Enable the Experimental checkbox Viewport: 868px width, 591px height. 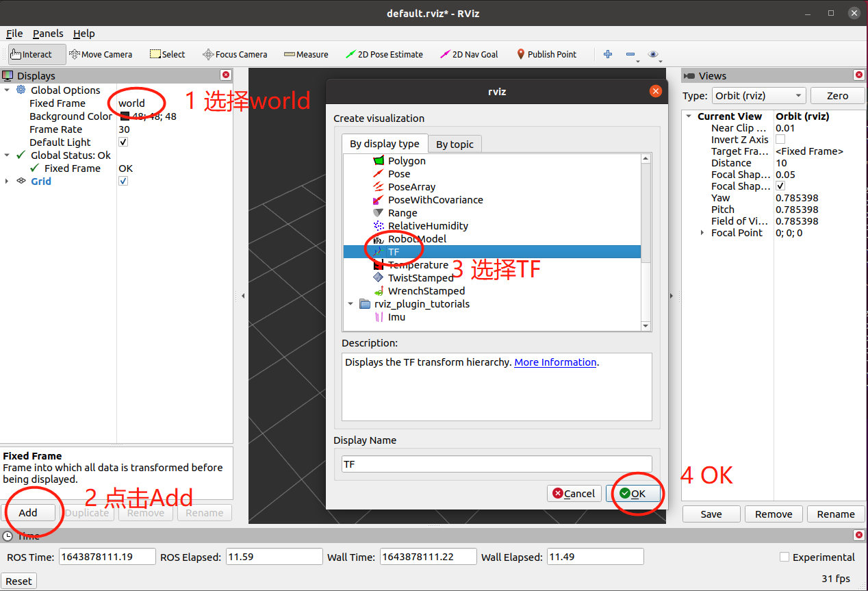(784, 557)
